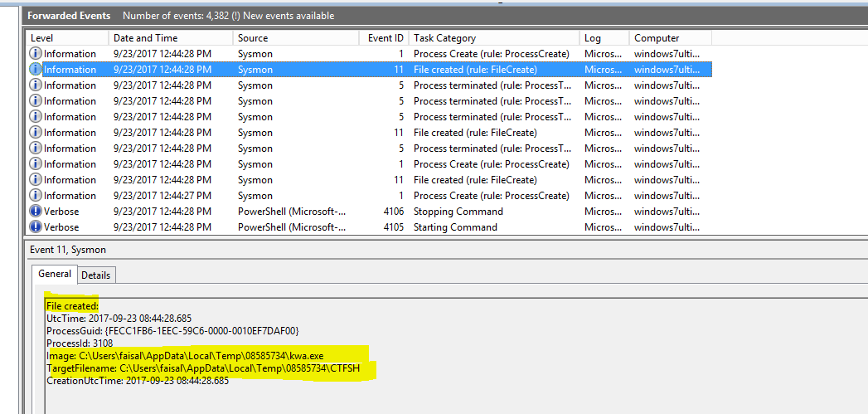868x414 pixels.
Task: Switch to the Details tab
Action: click(95, 275)
